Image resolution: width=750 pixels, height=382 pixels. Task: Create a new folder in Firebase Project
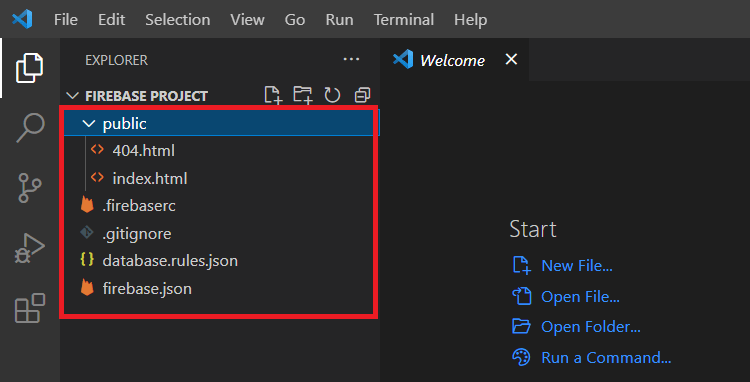click(303, 95)
